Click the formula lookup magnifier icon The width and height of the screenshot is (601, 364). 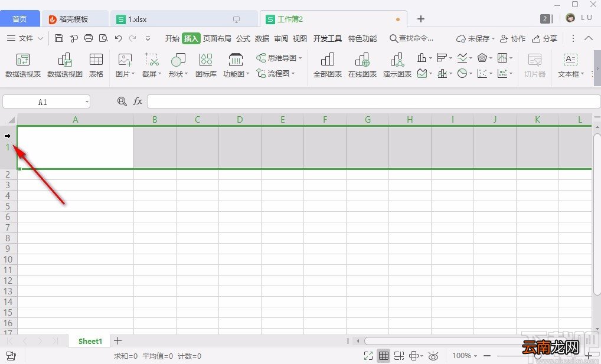pos(122,101)
